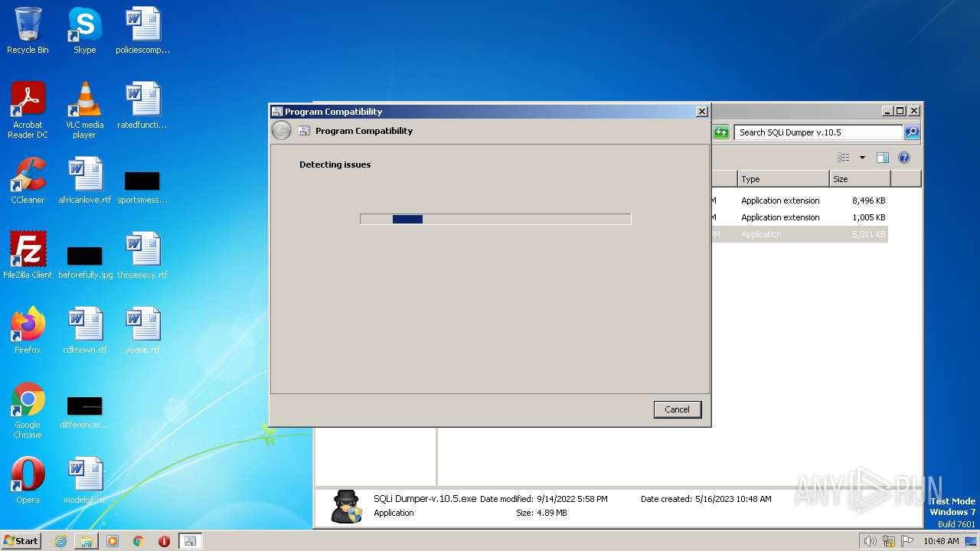Screen dimensions: 980x551
Task: Open the Skype desktop shortcut
Action: 84,31
